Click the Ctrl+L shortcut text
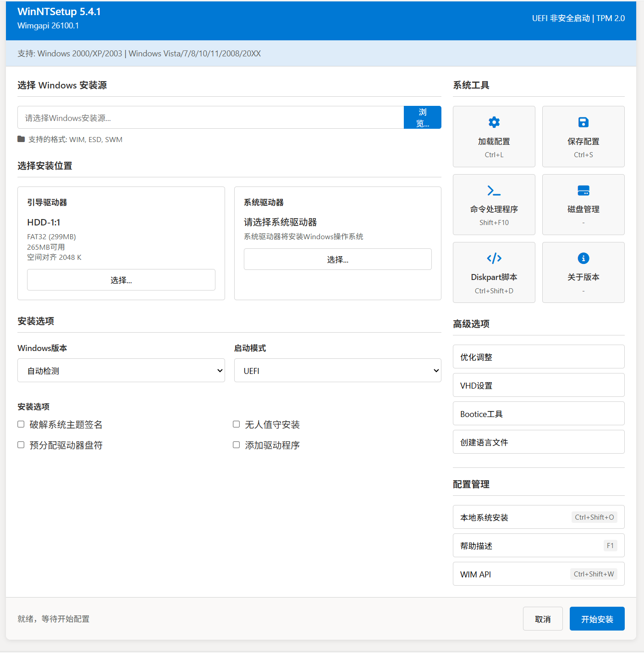The image size is (644, 653). [494, 154]
